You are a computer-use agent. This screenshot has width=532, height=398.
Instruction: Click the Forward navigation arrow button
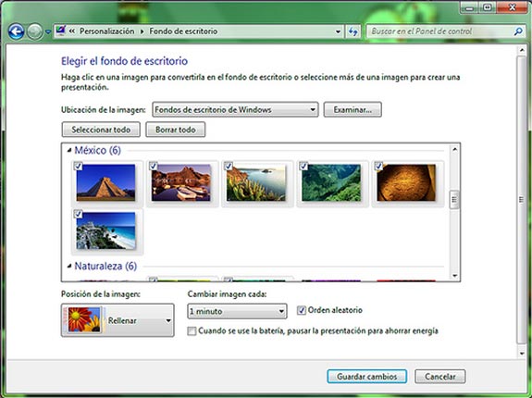tap(35, 31)
